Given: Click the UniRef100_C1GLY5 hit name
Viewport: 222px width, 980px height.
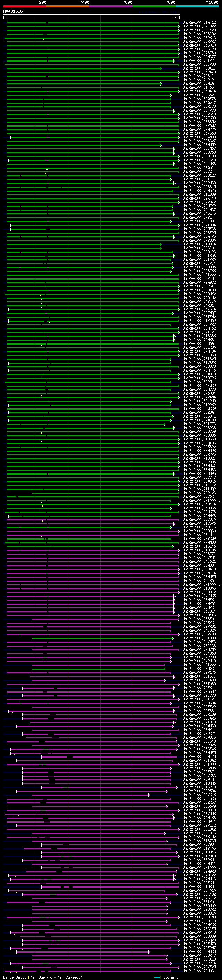Looking at the screenshot, I should [199, 546].
